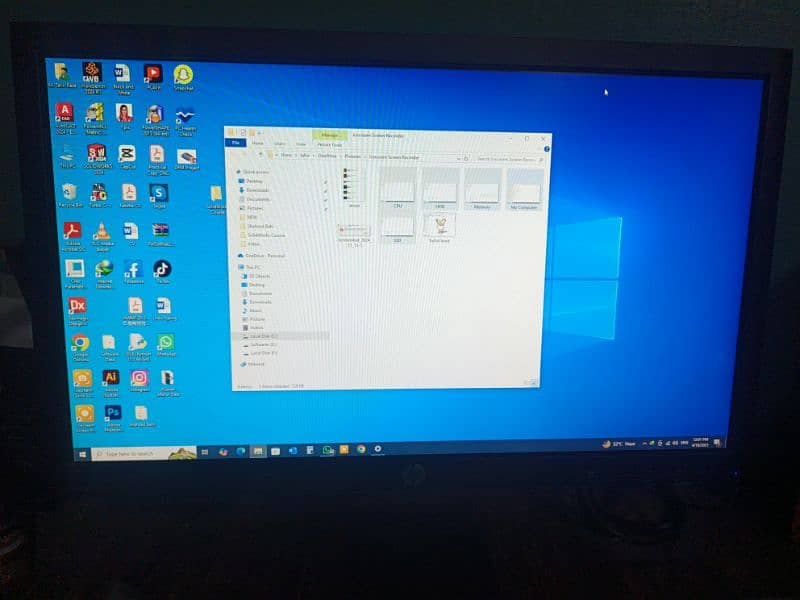The height and width of the screenshot is (600, 800).
Task: Open the Snapchat desktop shortcut
Action: (183, 78)
